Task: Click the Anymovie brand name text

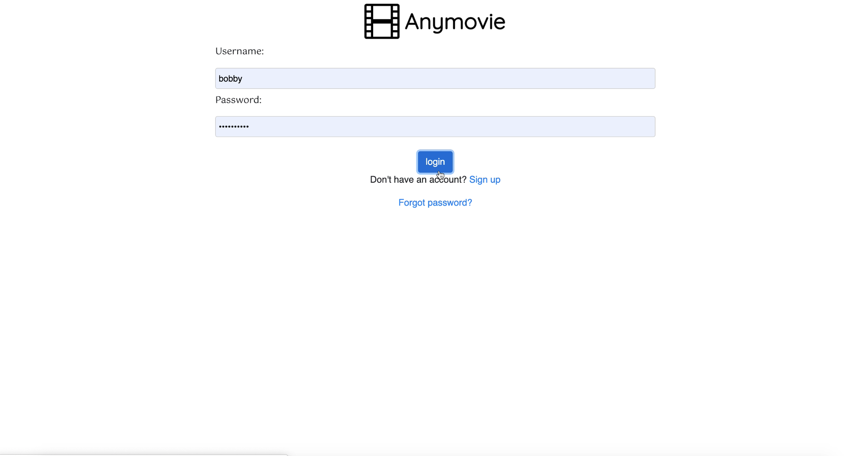Action: pos(455,22)
